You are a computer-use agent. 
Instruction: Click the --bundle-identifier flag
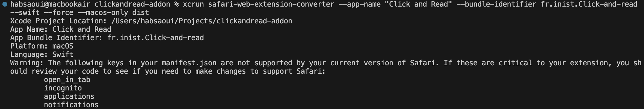496,4
